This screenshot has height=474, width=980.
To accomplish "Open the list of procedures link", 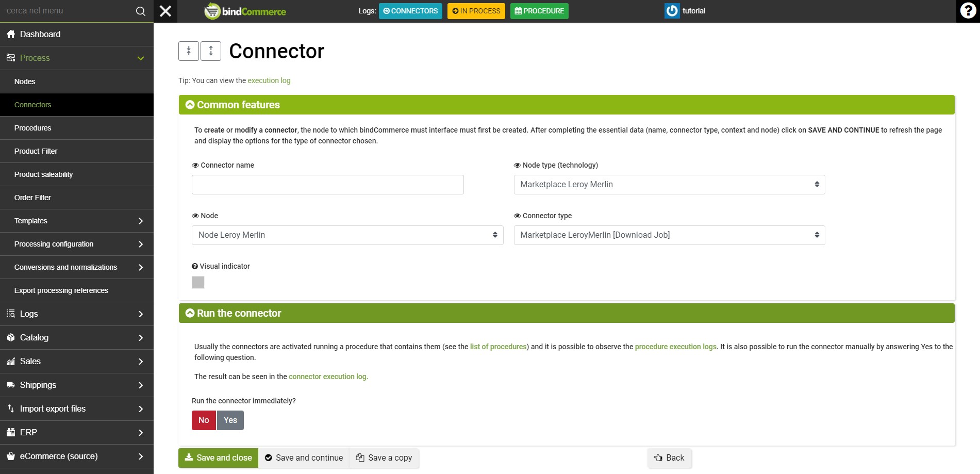I will [499, 347].
